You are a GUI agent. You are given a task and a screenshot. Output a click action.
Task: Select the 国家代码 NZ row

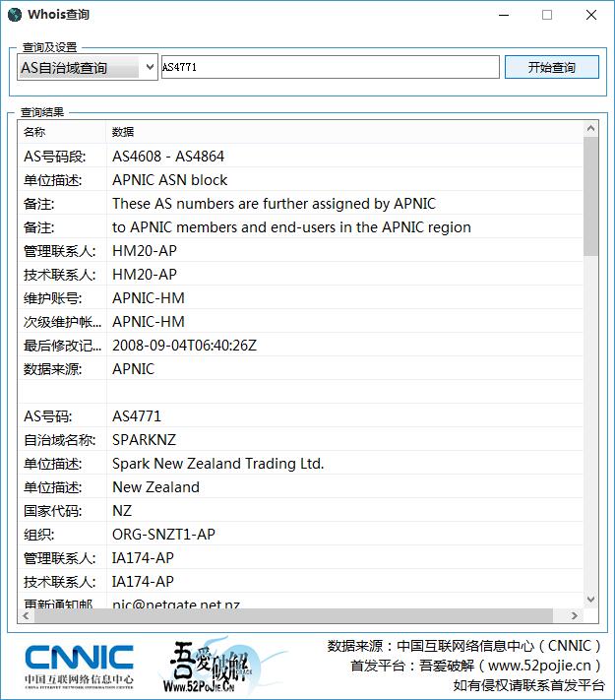(300, 511)
